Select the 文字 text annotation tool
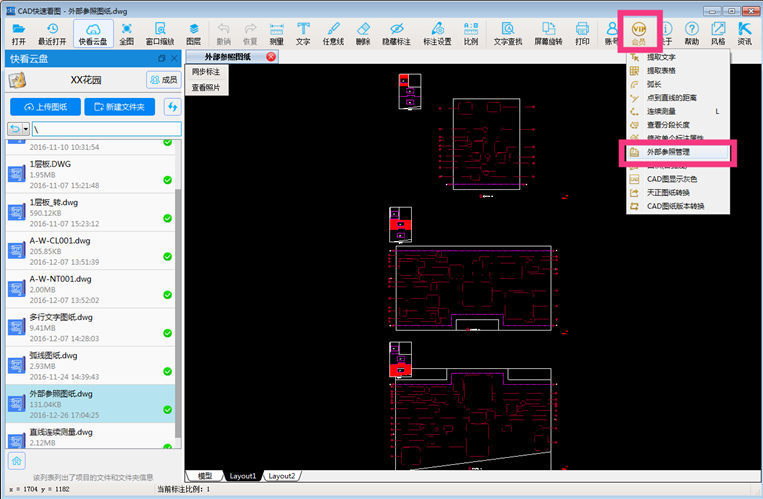 coord(303,34)
